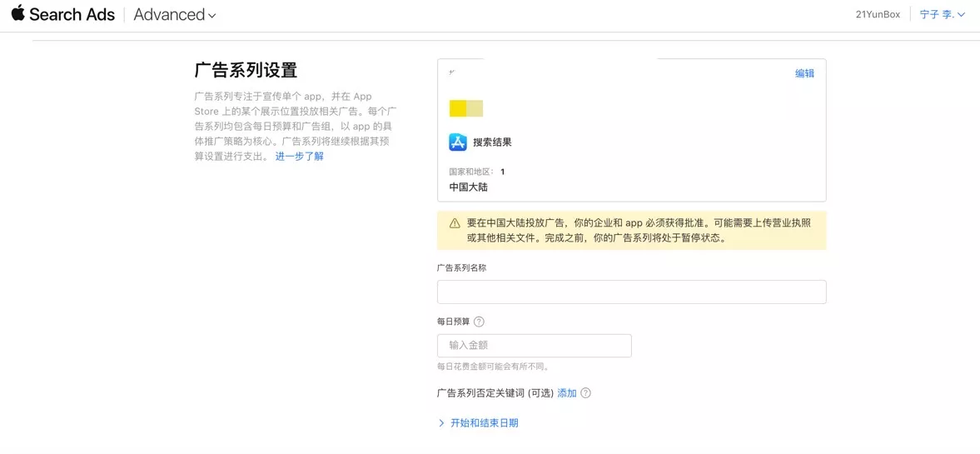Viewport: 980px width, 454px height.
Task: Click 添加 to add negative keywords
Action: [x=566, y=393]
